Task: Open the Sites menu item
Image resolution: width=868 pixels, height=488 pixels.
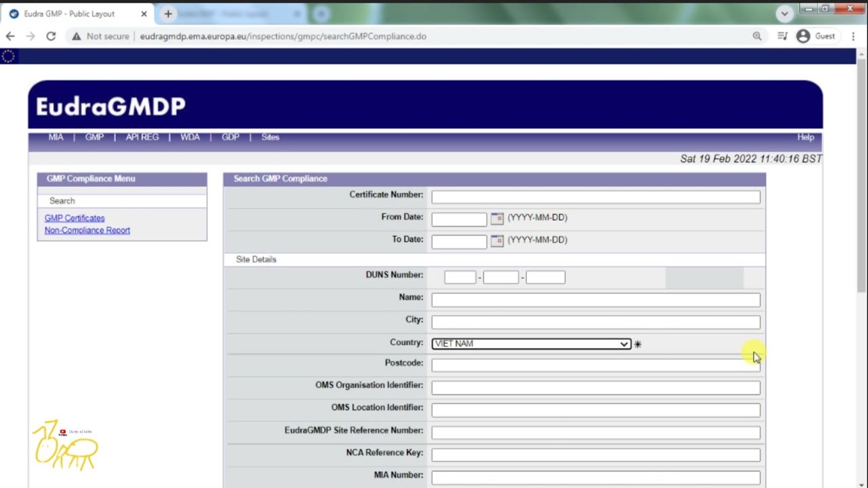Action: point(270,137)
